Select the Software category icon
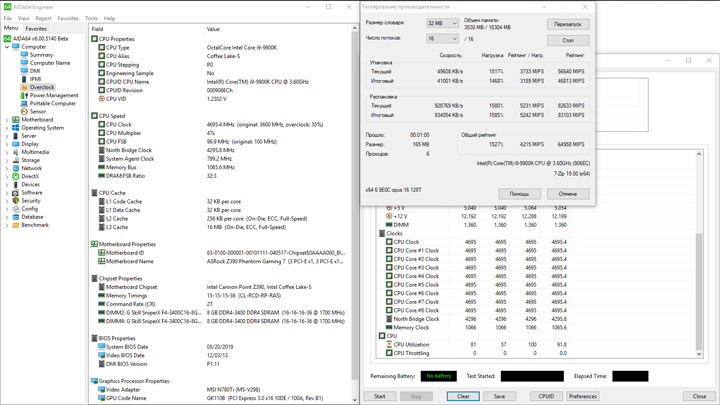The image size is (720, 405). point(16,192)
